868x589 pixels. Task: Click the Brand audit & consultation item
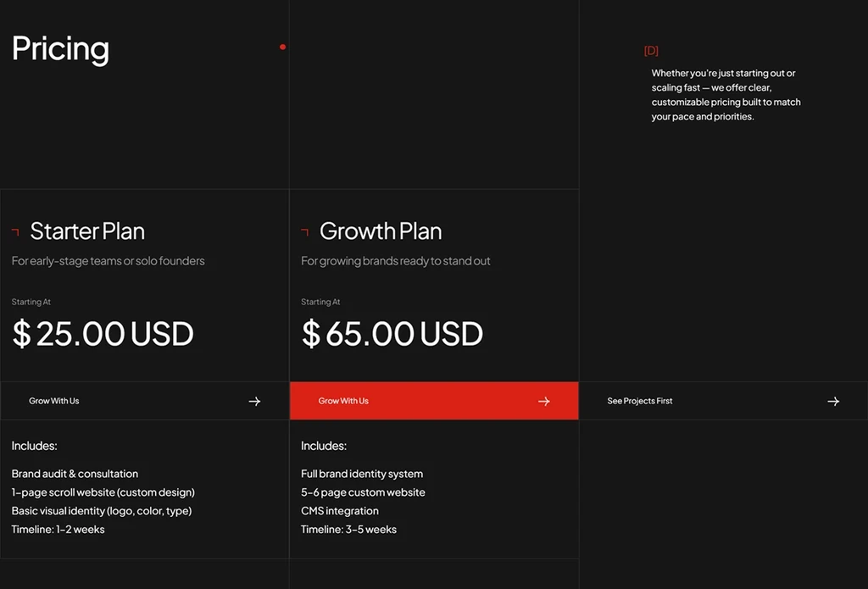pos(75,474)
